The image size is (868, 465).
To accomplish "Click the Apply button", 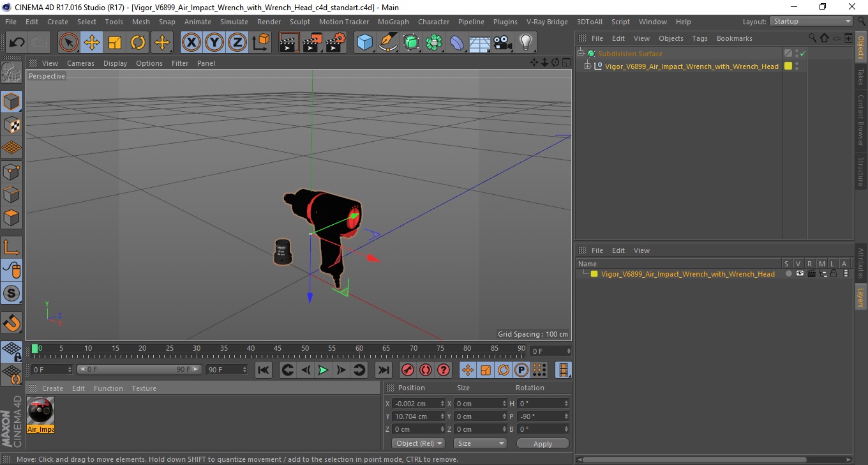I will click(x=542, y=443).
